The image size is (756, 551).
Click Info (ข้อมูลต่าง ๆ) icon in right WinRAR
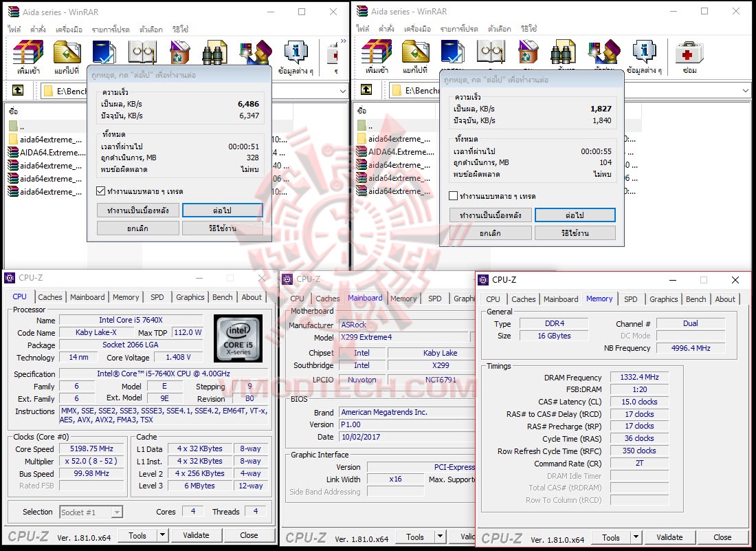coord(644,52)
